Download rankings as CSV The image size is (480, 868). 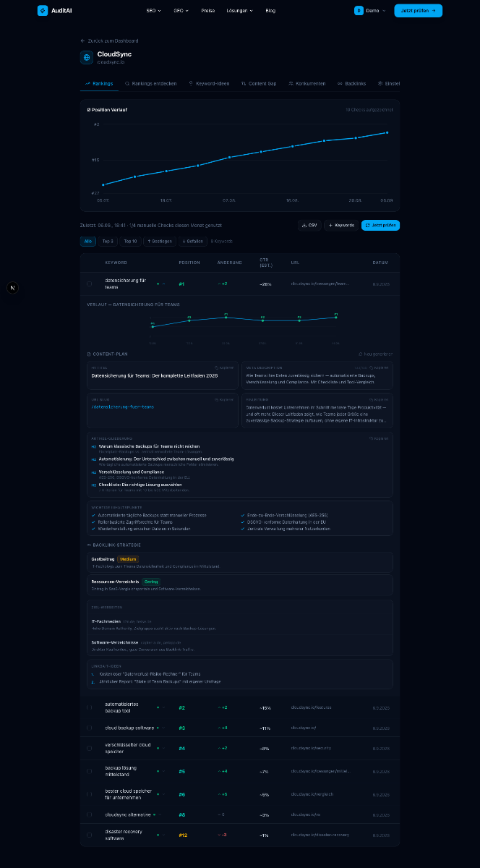coord(309,225)
